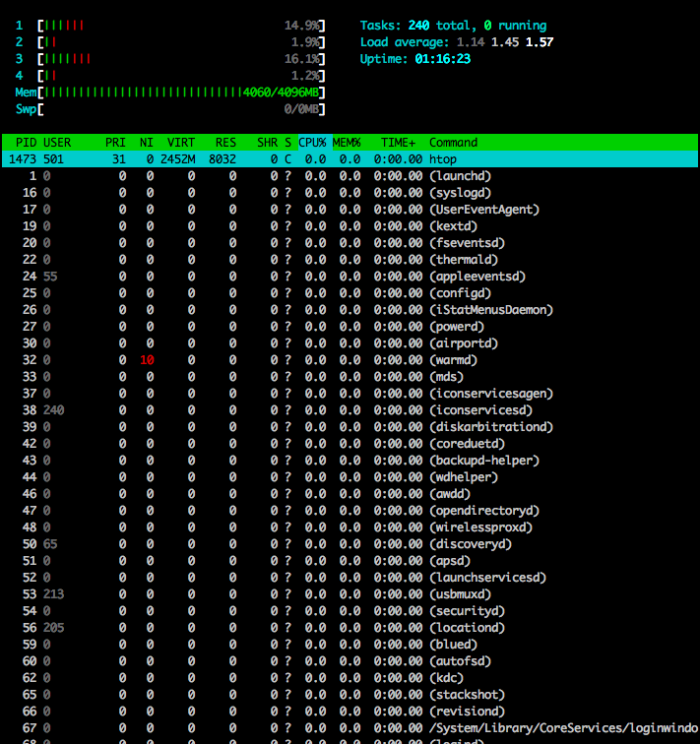Click user ID 213 in usbmuxd row
The height and width of the screenshot is (744, 700).
[53, 594]
